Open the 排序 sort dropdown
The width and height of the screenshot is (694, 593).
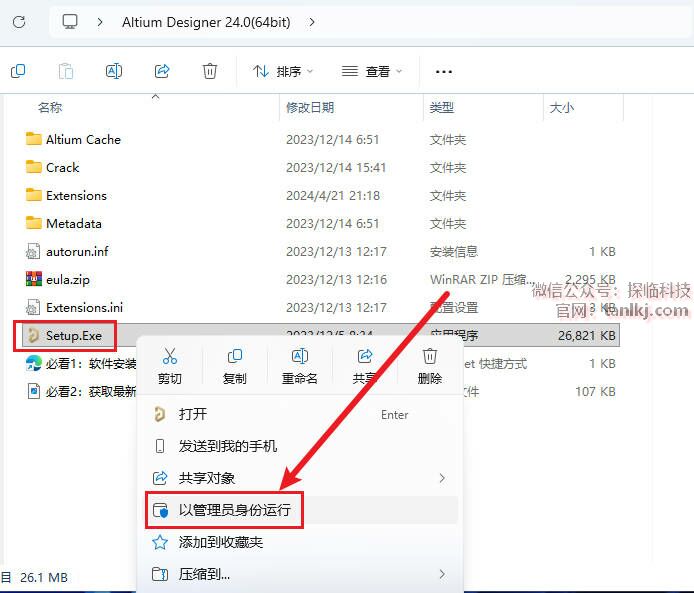pyautogui.click(x=283, y=71)
